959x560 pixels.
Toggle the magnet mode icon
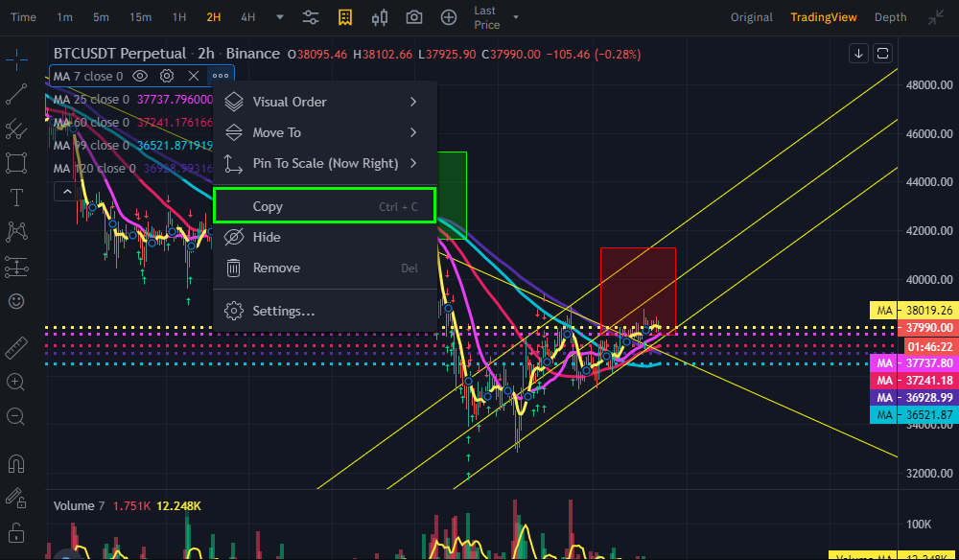16,464
